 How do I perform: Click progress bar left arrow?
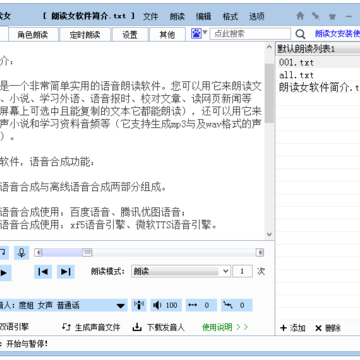38,253
